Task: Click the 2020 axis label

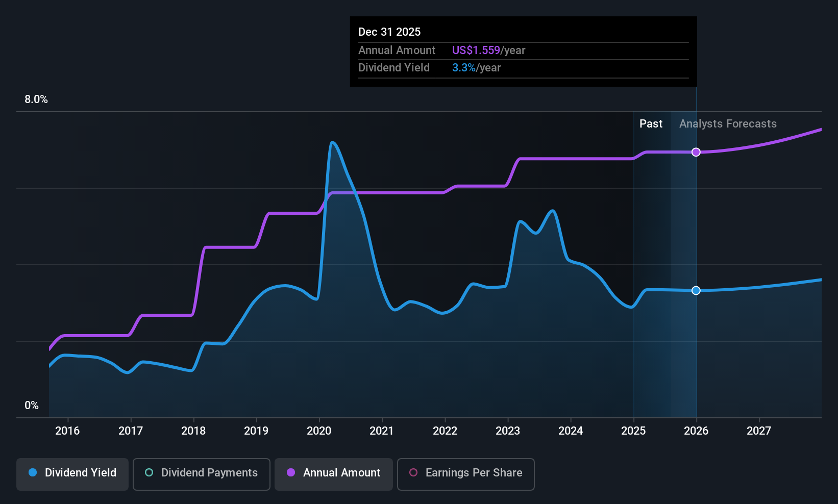Action: point(319,431)
